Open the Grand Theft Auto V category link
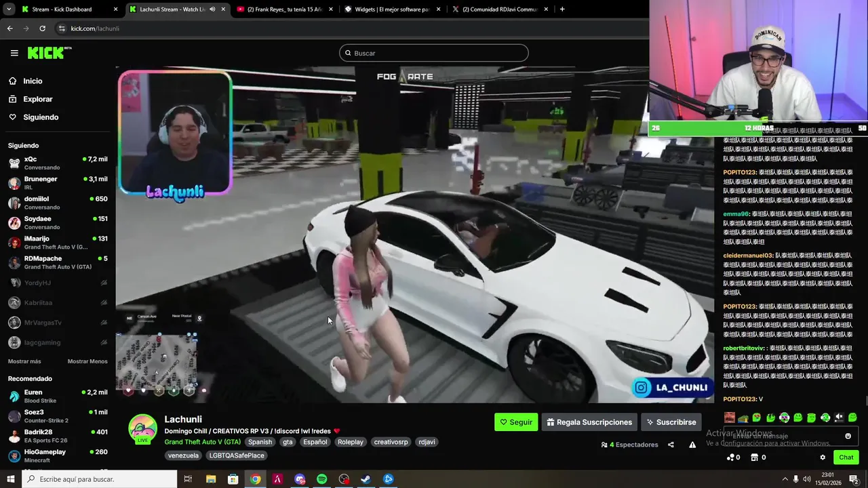This screenshot has width=868, height=488. [202, 442]
